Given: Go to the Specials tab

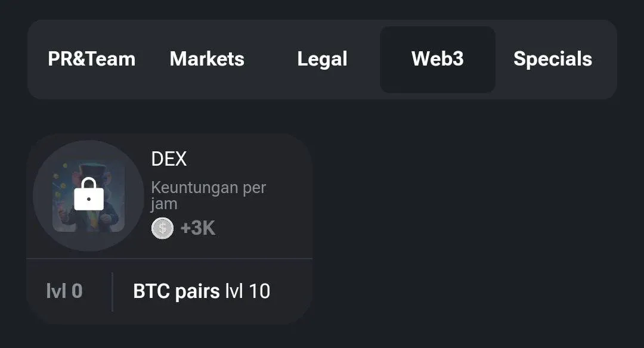Looking at the screenshot, I should point(552,59).
